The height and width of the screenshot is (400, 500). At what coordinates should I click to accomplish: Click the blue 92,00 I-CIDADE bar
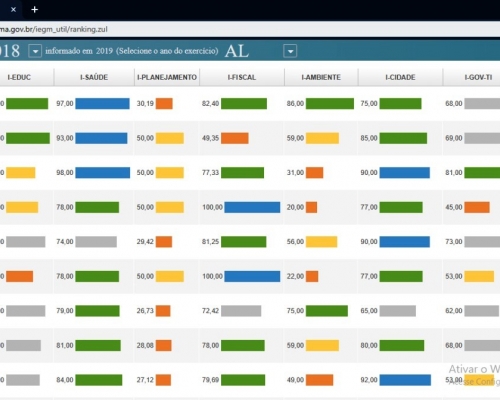click(405, 380)
